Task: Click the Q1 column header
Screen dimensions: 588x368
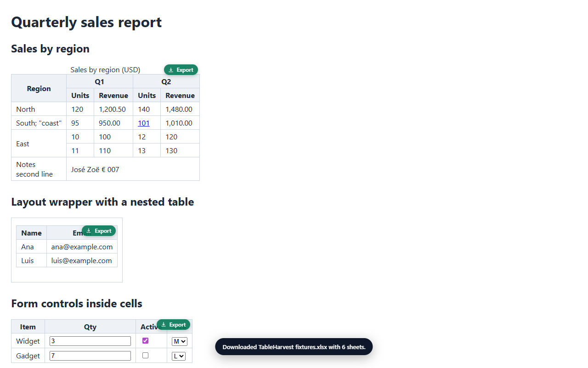Action: tap(100, 81)
